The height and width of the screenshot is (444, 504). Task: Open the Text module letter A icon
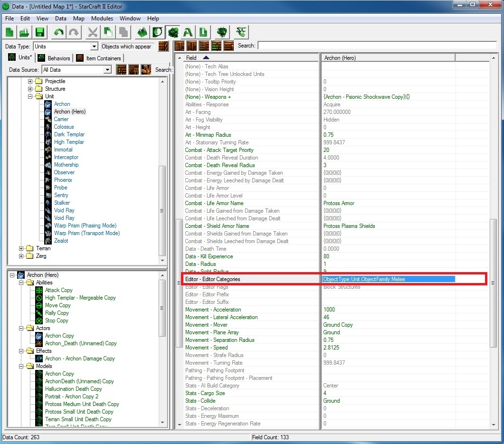(189, 32)
